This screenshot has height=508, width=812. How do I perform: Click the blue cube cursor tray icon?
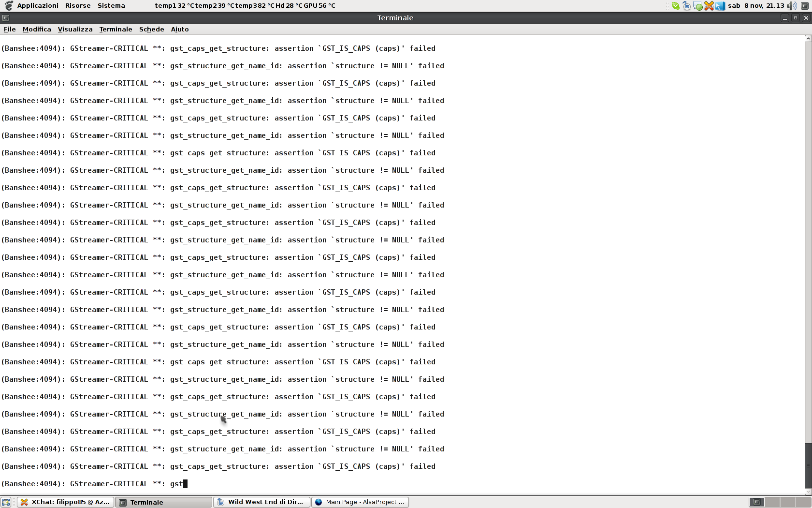tap(720, 6)
